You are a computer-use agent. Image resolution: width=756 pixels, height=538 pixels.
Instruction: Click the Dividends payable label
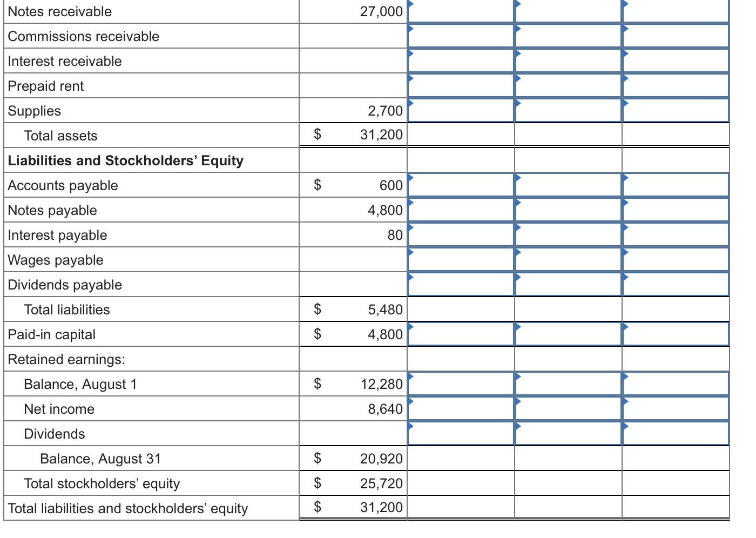pos(65,285)
